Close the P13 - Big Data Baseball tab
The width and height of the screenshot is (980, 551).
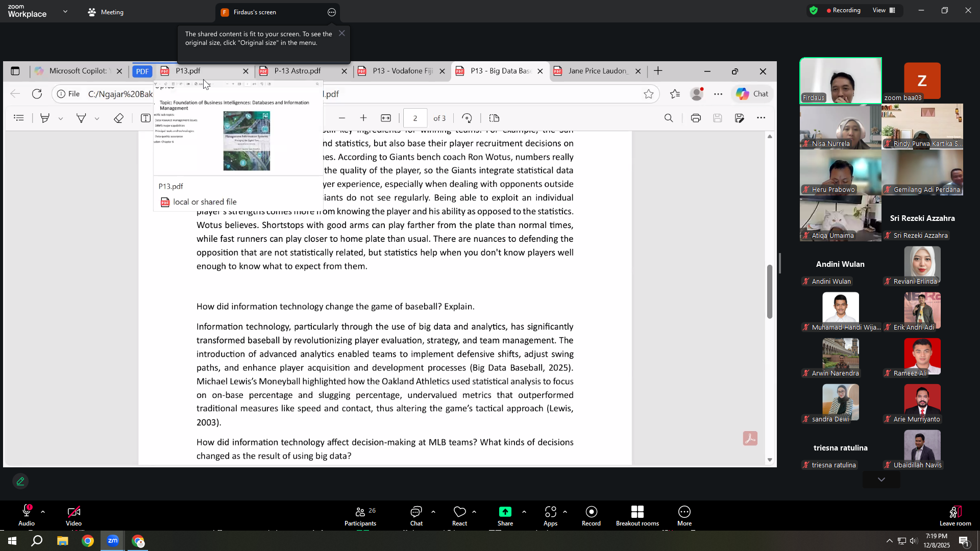(x=540, y=71)
